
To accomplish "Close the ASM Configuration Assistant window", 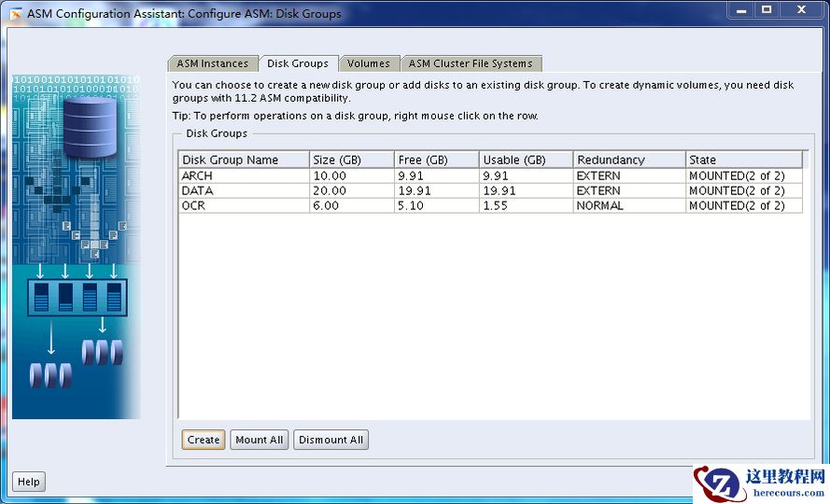I will [801, 10].
